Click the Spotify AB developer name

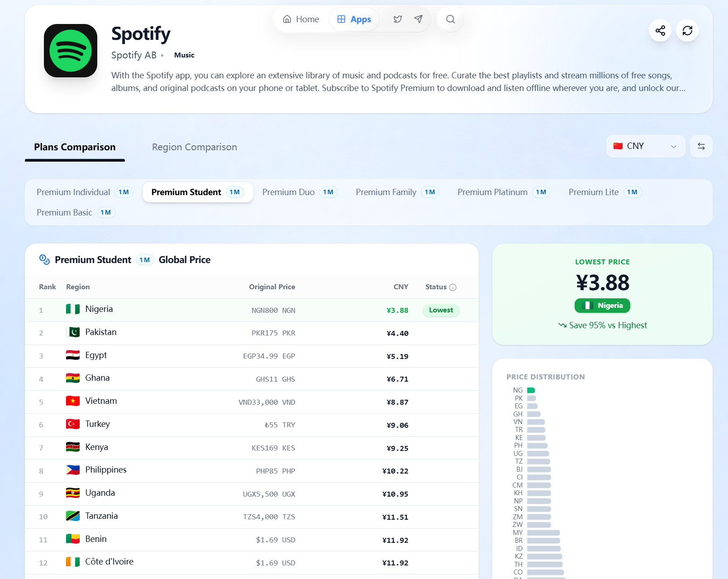point(134,55)
